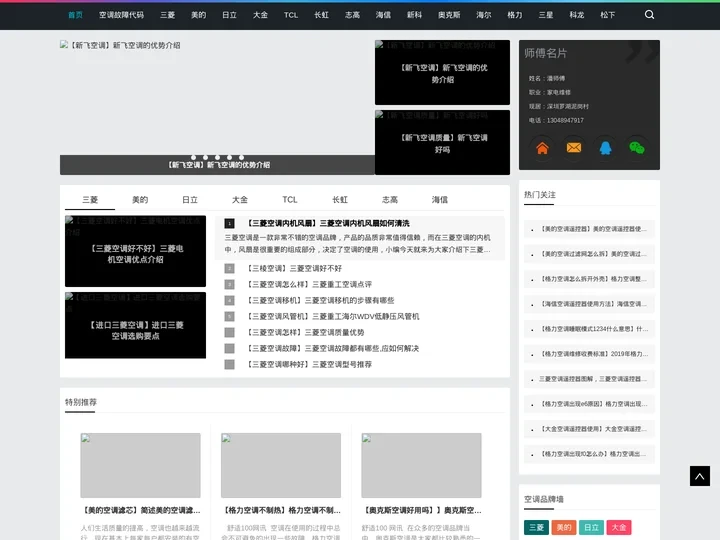
Task: Open article 三菱空调移机的步骤有哪些
Action: pos(321,300)
